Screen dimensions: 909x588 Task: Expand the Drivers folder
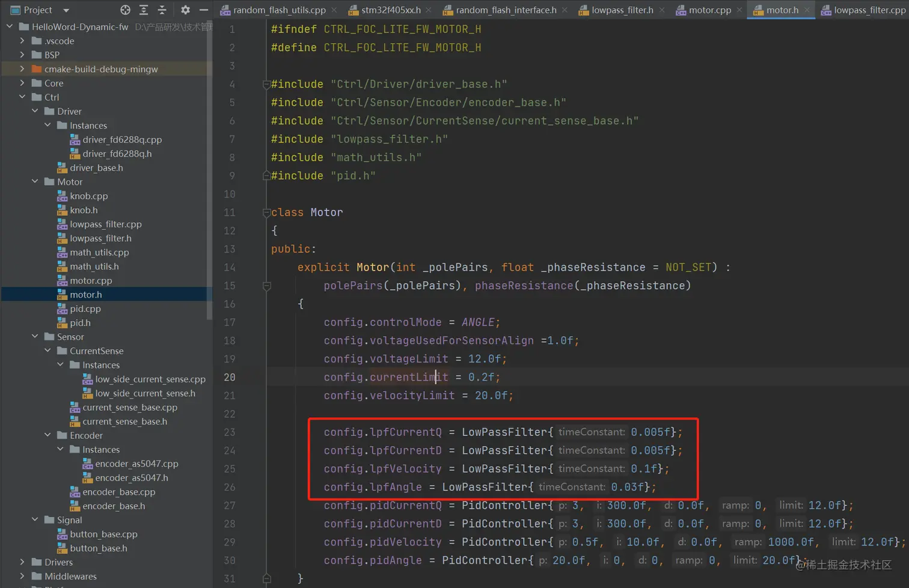pyautogui.click(x=22, y=562)
